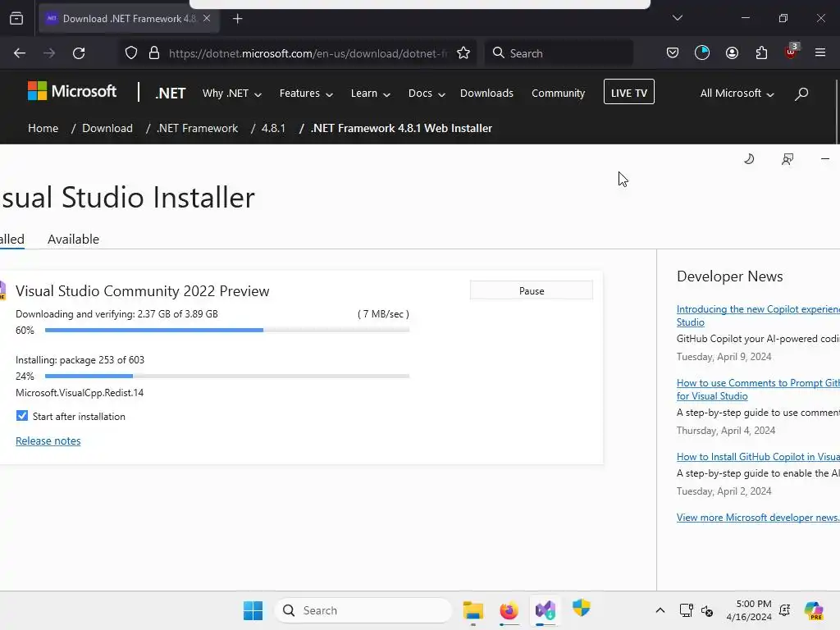This screenshot has width=840, height=630.
Task: Bookmark this page with the star icon
Action: click(x=463, y=53)
